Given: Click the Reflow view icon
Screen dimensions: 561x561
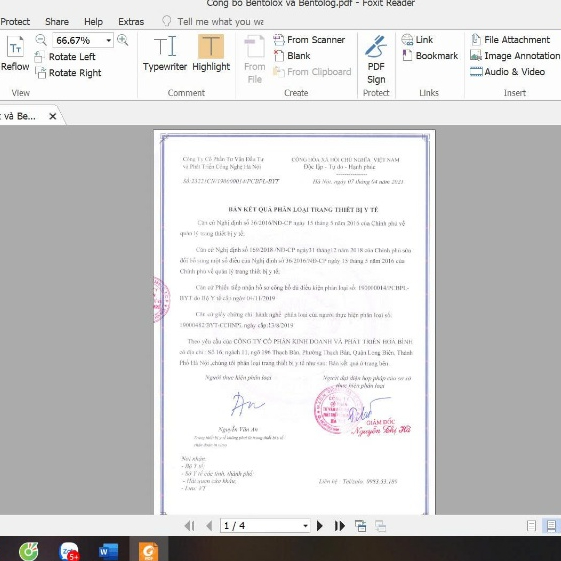Looking at the screenshot, I should pos(15,53).
